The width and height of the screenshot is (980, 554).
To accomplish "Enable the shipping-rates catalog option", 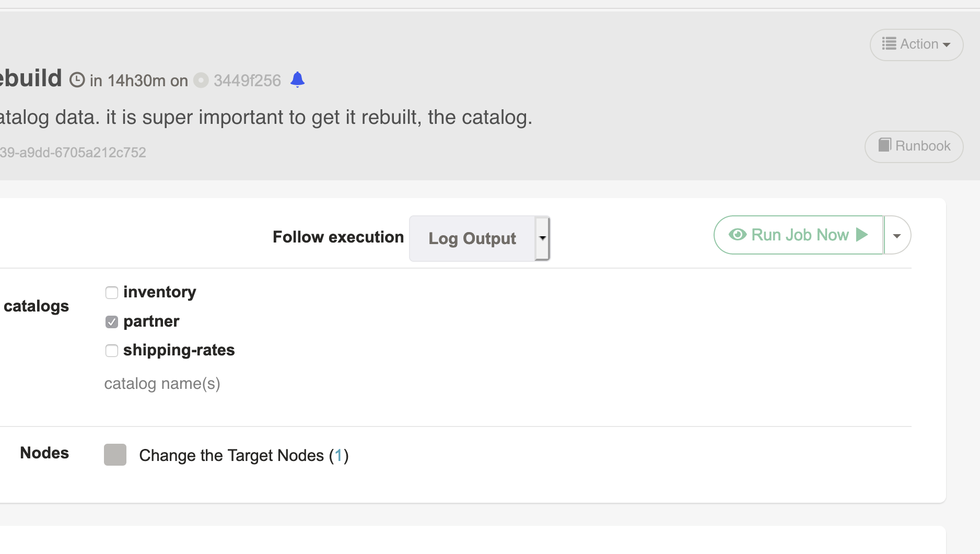I will click(112, 351).
